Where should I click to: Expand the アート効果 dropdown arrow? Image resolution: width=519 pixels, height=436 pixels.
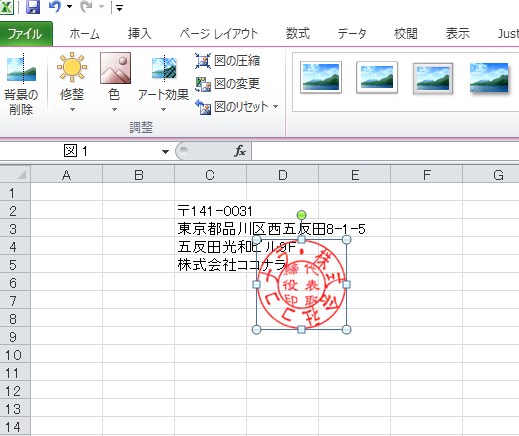click(163, 110)
